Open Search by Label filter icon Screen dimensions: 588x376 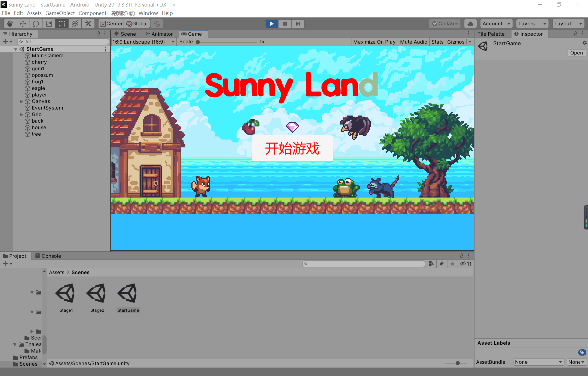coord(442,264)
